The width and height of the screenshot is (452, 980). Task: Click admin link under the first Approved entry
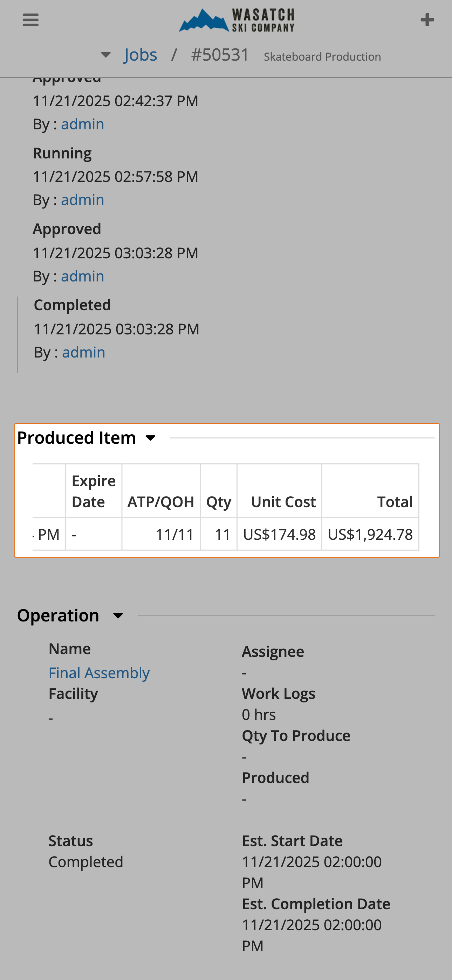tap(83, 124)
